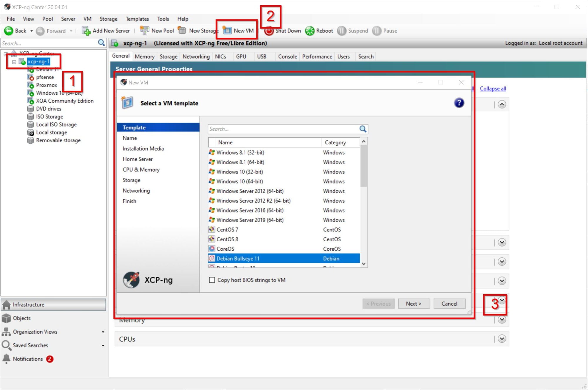Click the New VM toolbar icon
Image resolution: width=588 pixels, height=390 pixels.
coord(227,31)
